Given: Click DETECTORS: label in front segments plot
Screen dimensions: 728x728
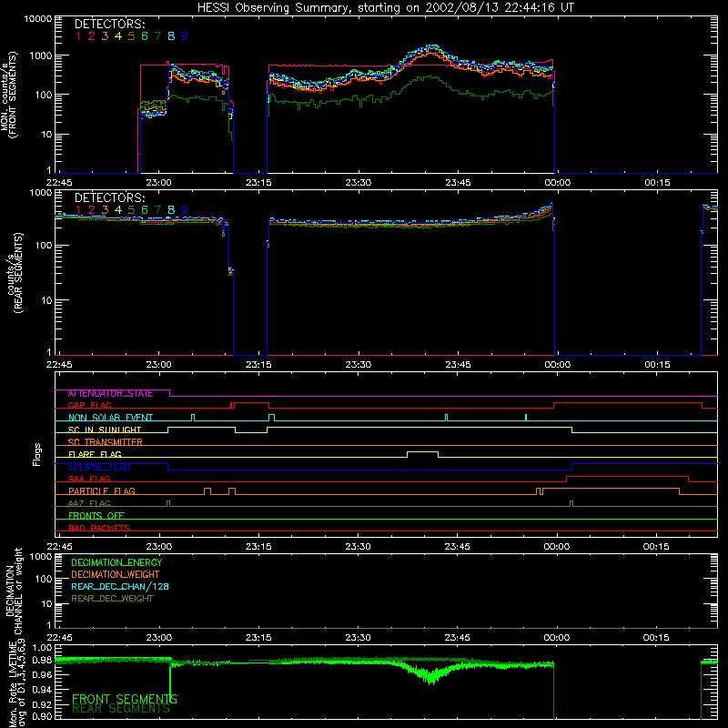Looking at the screenshot, I should 109,24.
